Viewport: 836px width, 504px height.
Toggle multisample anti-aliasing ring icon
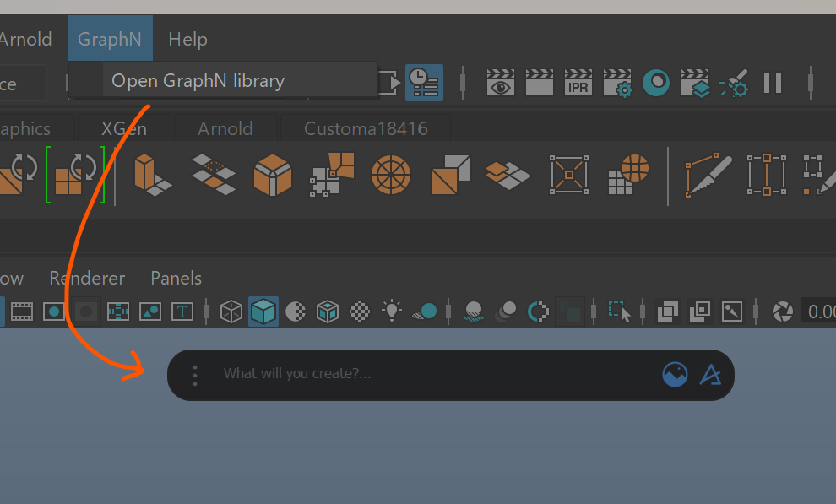point(538,312)
